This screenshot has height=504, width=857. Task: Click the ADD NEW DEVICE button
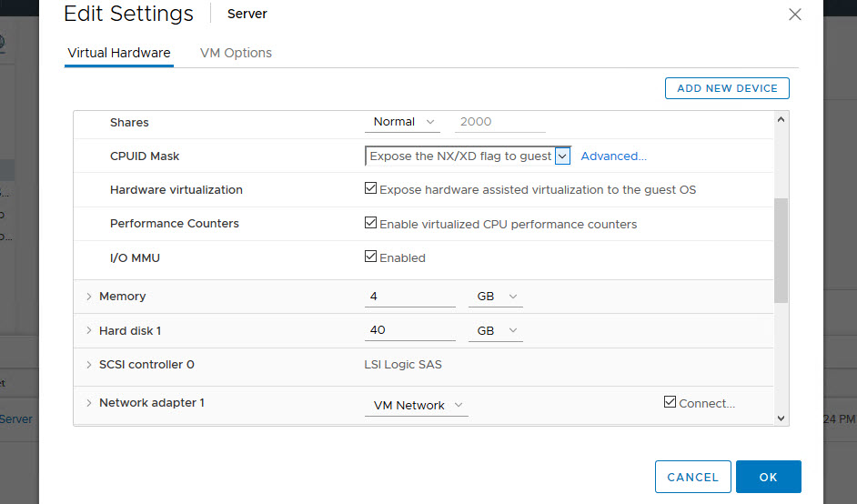point(727,88)
